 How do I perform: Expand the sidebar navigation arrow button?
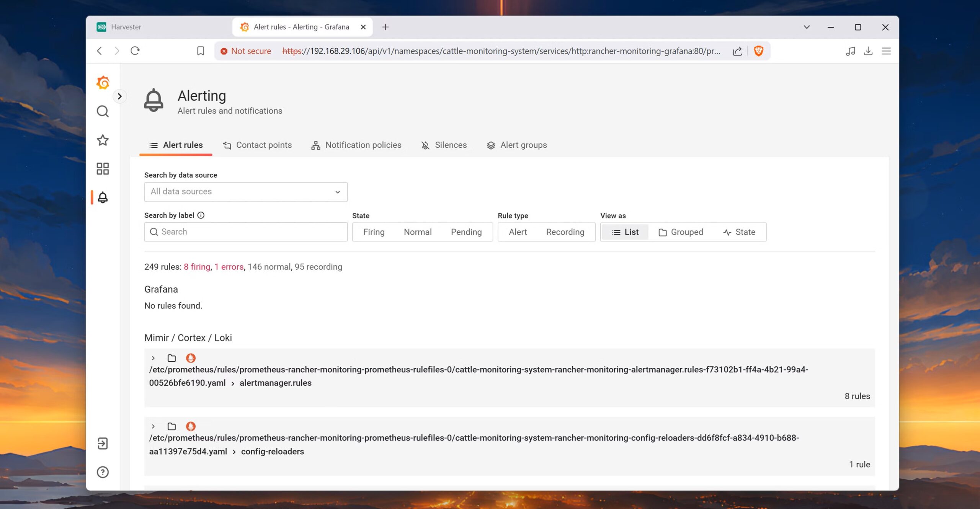[x=120, y=96]
